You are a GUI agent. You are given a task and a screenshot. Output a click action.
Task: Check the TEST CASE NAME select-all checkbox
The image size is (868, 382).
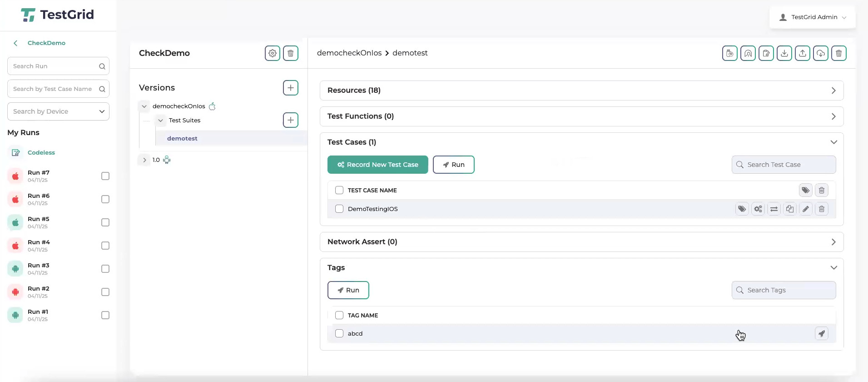[339, 190]
